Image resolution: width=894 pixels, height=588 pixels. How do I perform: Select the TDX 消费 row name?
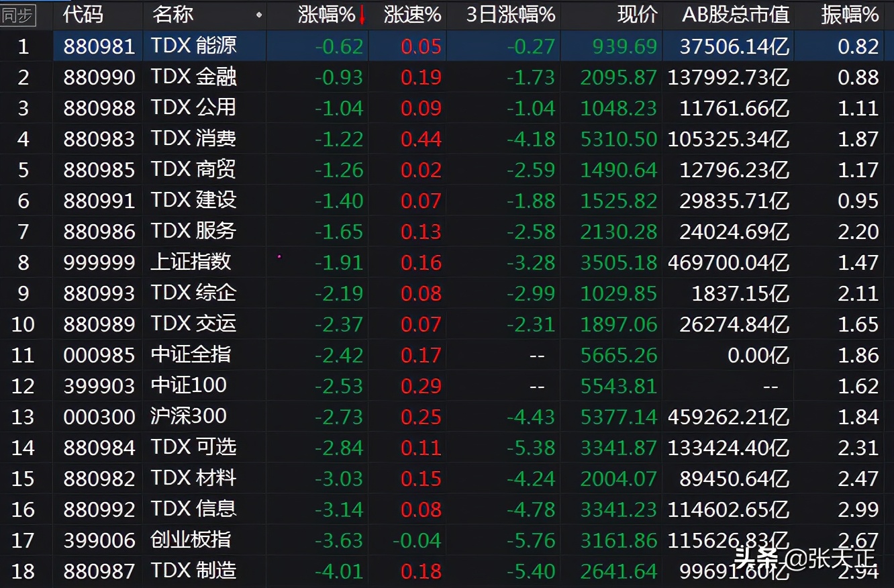[x=193, y=138]
